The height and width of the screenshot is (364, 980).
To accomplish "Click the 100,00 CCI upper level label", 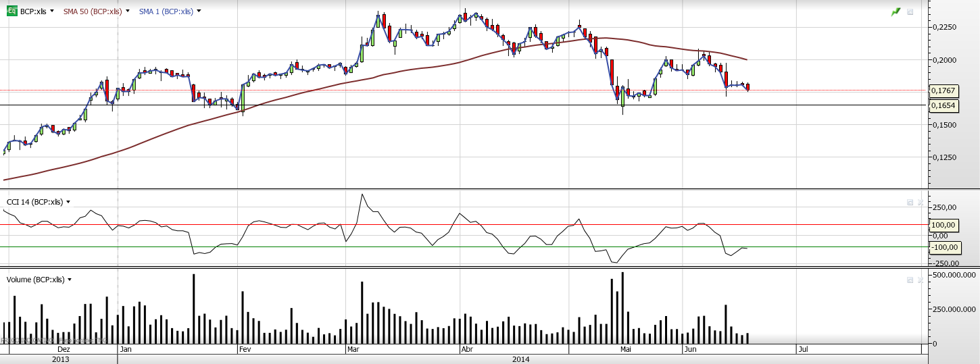I will coord(942,225).
